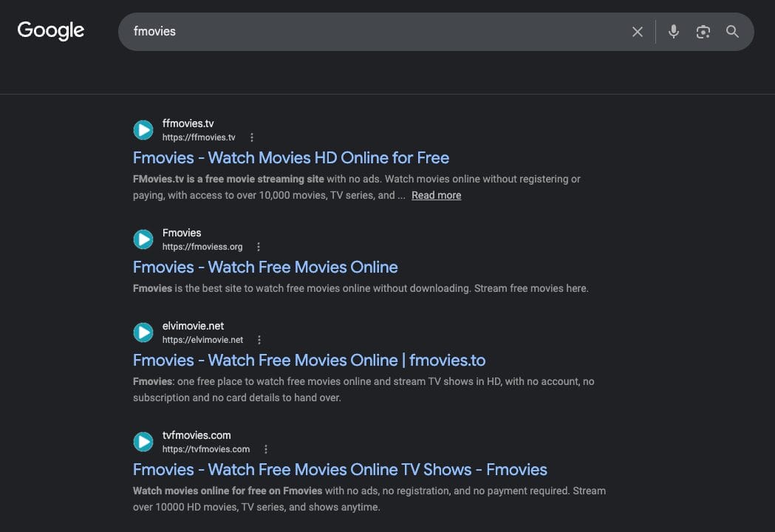
Task: Open result titled 'Watch Free Movies Online | fmovies.to'
Action: pos(310,360)
